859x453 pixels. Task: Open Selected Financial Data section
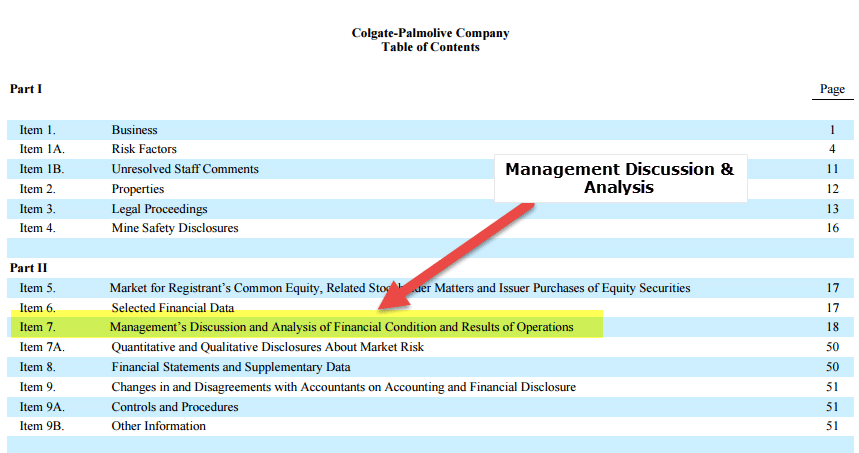172,308
